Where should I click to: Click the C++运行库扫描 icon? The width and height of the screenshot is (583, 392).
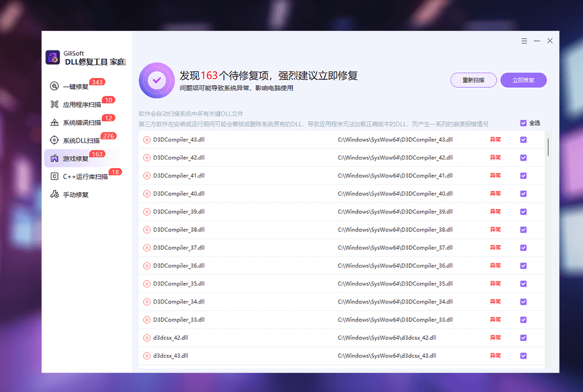click(54, 176)
